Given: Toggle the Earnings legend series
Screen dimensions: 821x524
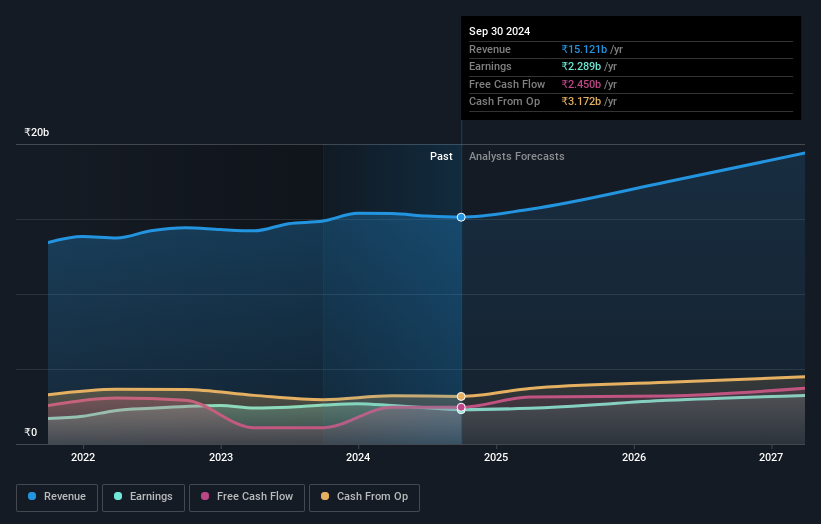Looking at the screenshot, I should (143, 497).
